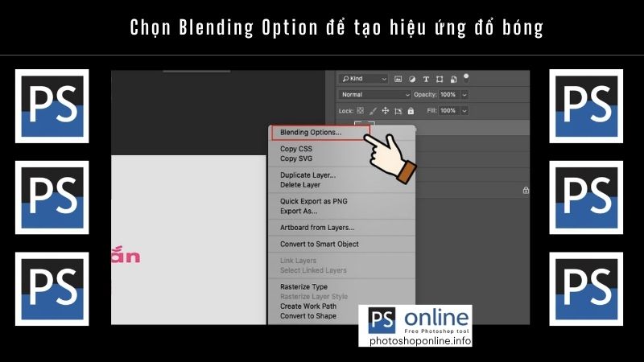This screenshot has height=362, width=644.
Task: Toggle lock position move icon
Action: click(x=386, y=110)
